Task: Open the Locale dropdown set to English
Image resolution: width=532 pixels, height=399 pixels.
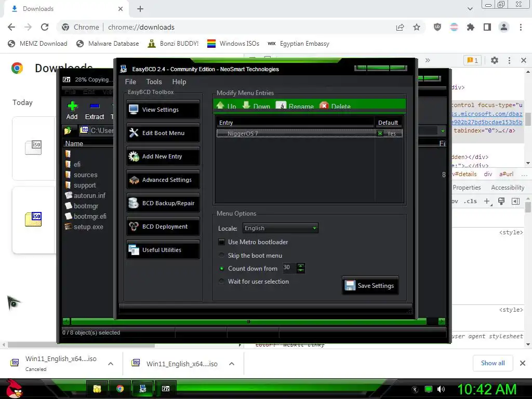Action: [x=280, y=228]
